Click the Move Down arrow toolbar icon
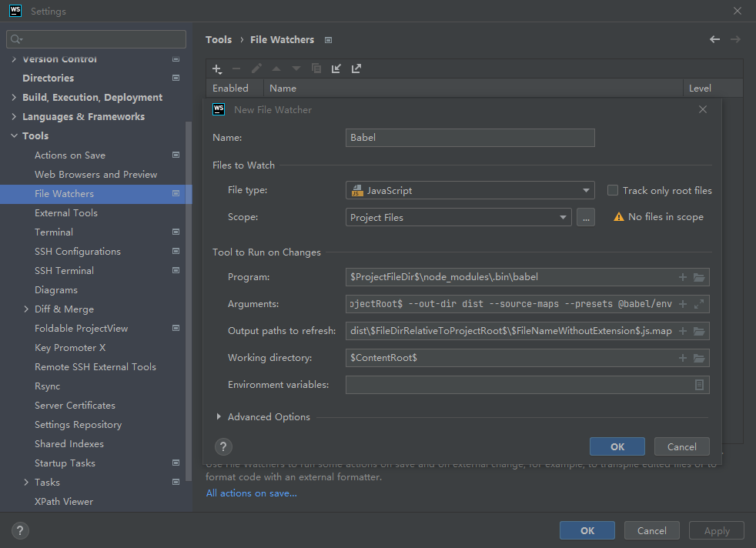 pyautogui.click(x=296, y=69)
